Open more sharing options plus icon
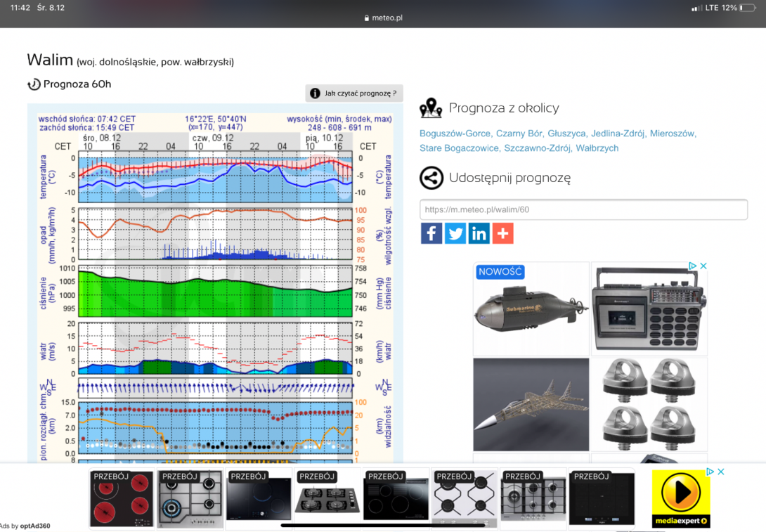Image resolution: width=766 pixels, height=532 pixels. [502, 233]
